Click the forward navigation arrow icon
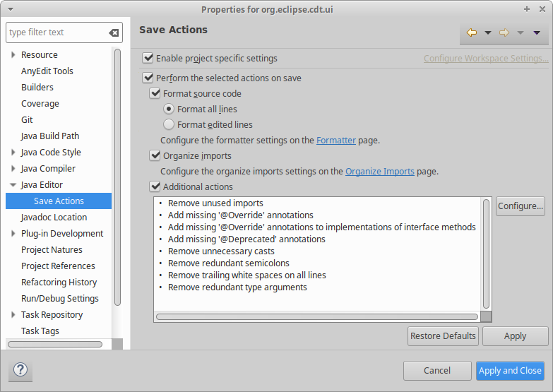This screenshot has width=553, height=392. [x=504, y=32]
